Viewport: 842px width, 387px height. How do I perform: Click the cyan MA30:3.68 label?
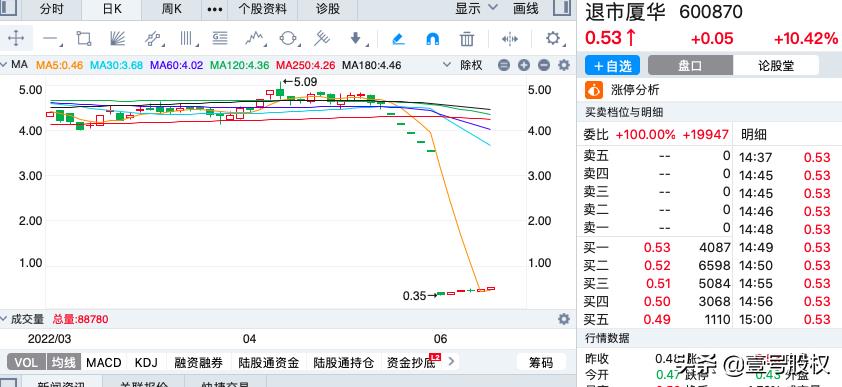point(117,65)
